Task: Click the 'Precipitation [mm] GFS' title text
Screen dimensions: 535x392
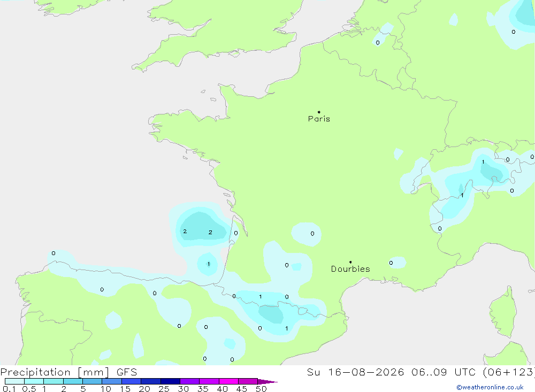Action: click(68, 372)
